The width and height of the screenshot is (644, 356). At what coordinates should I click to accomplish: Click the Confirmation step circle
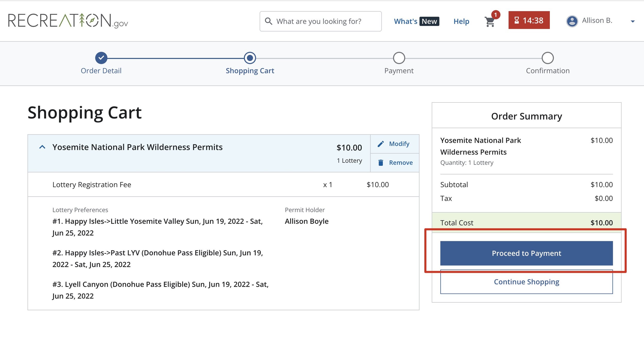547,58
